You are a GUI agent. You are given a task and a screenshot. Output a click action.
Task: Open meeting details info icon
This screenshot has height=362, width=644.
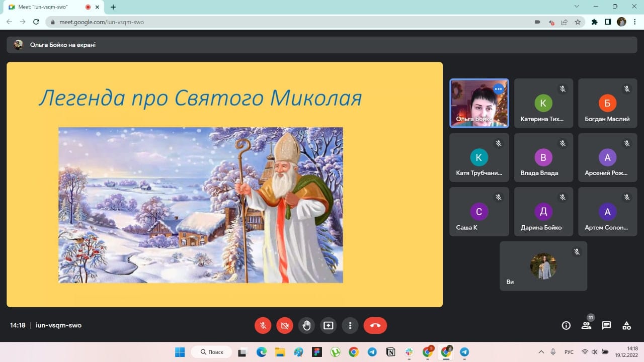[566, 325]
